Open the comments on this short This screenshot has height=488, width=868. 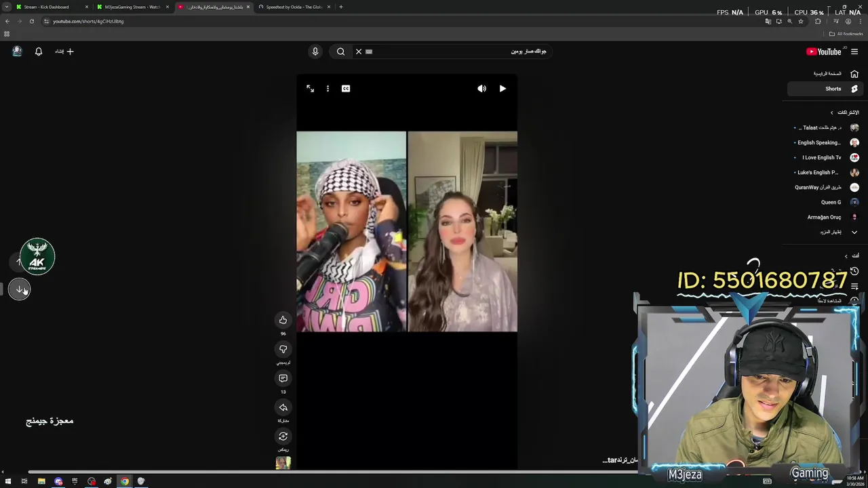tap(283, 378)
